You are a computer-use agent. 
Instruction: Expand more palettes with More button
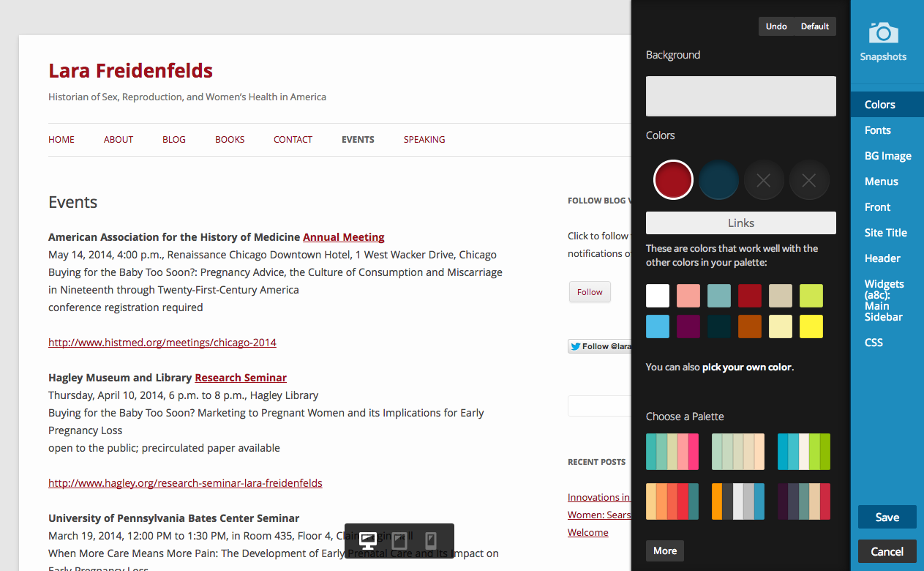(664, 551)
